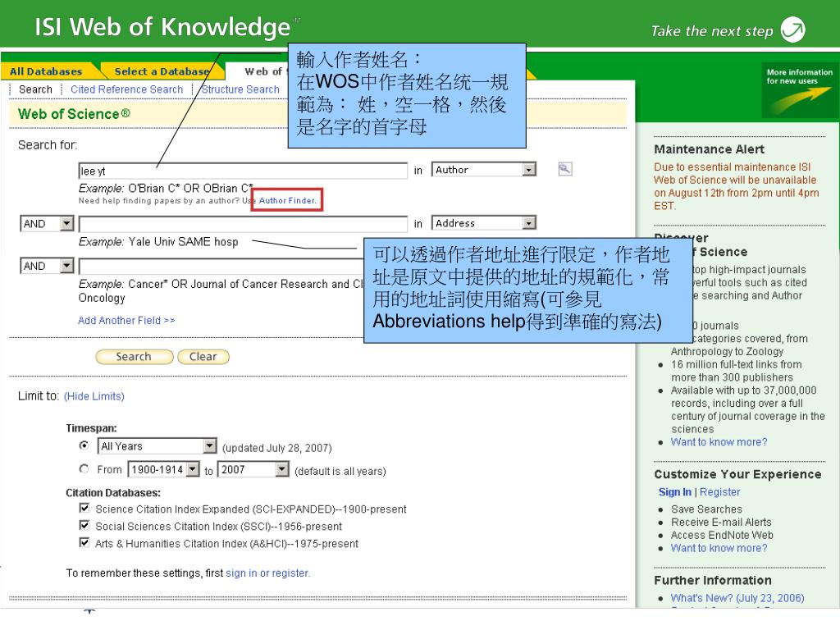Switch to the Select a Database tab
The image size is (840, 630).
click(162, 71)
